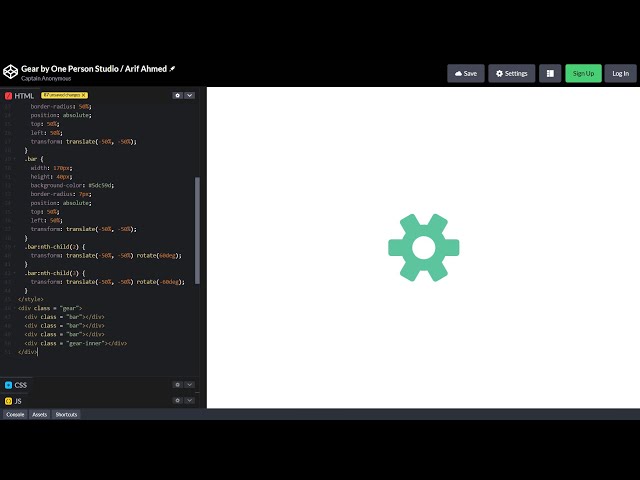Dismiss the unsaved changes badge
Image resolution: width=640 pixels, height=480 pixels.
click(84, 95)
